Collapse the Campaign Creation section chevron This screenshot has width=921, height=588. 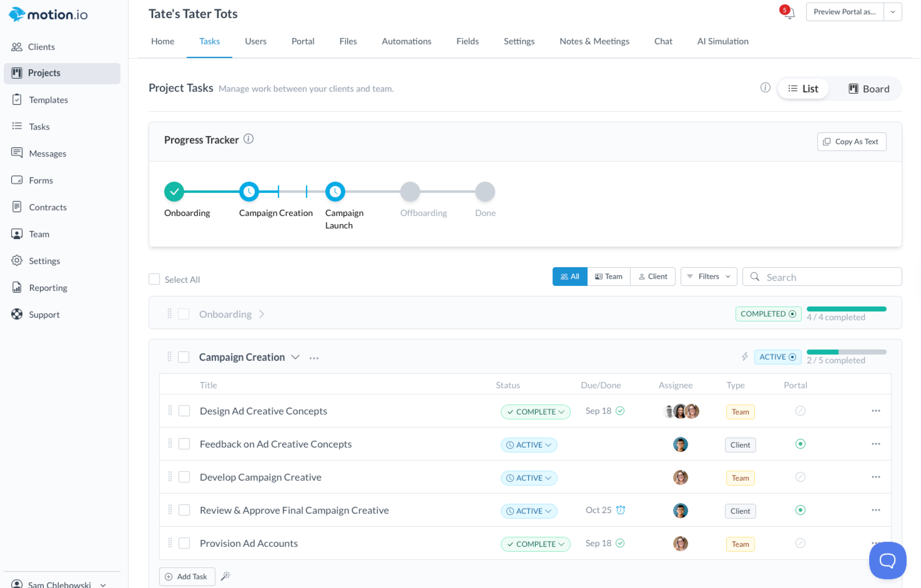295,357
